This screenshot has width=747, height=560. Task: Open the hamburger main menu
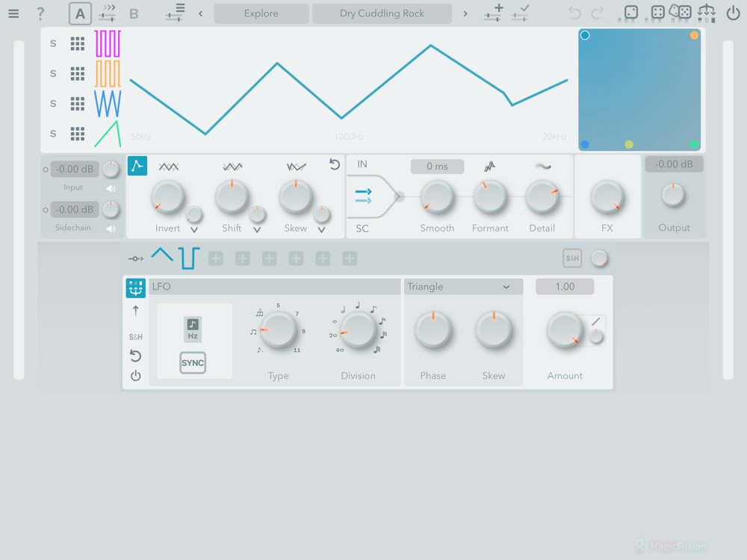13,13
